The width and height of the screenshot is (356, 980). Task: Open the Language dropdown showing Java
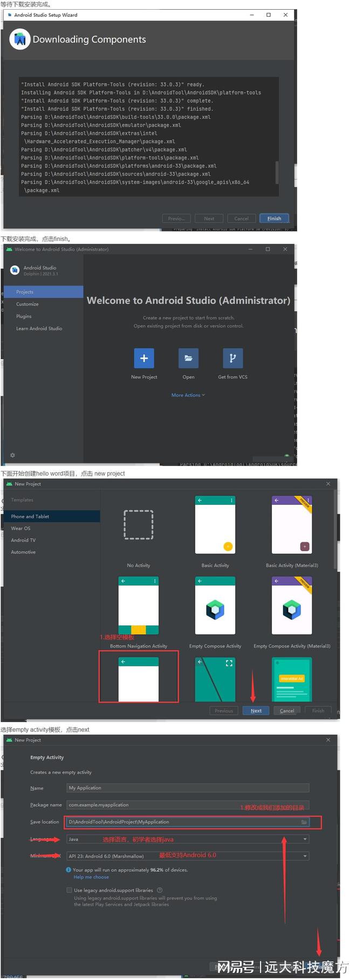coord(188,839)
